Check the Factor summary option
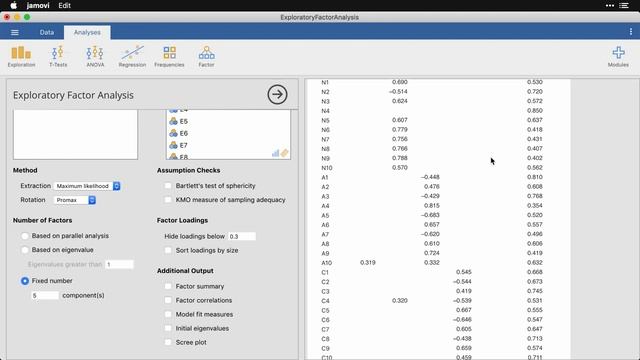Viewport: 640px width, 360px height. point(168,286)
